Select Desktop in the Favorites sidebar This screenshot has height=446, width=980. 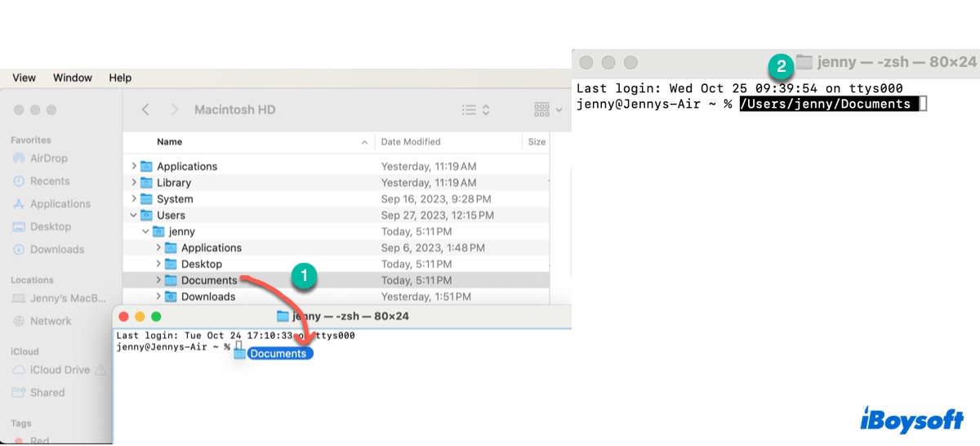42,227
